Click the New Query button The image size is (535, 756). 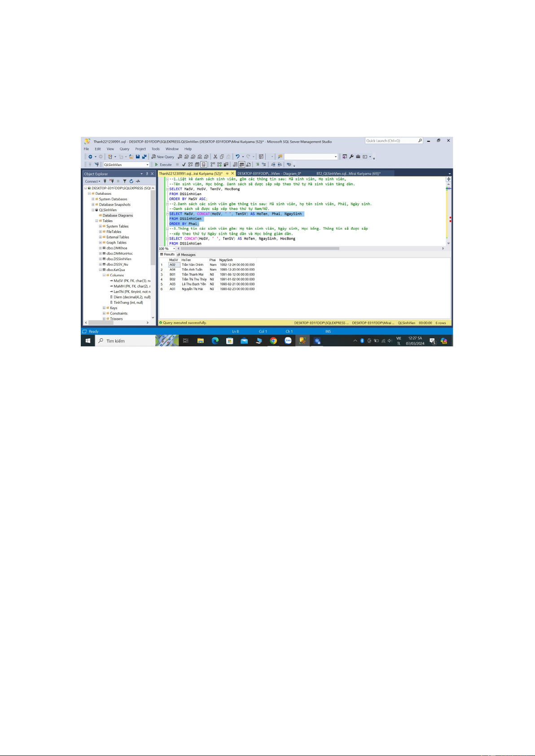(162, 157)
